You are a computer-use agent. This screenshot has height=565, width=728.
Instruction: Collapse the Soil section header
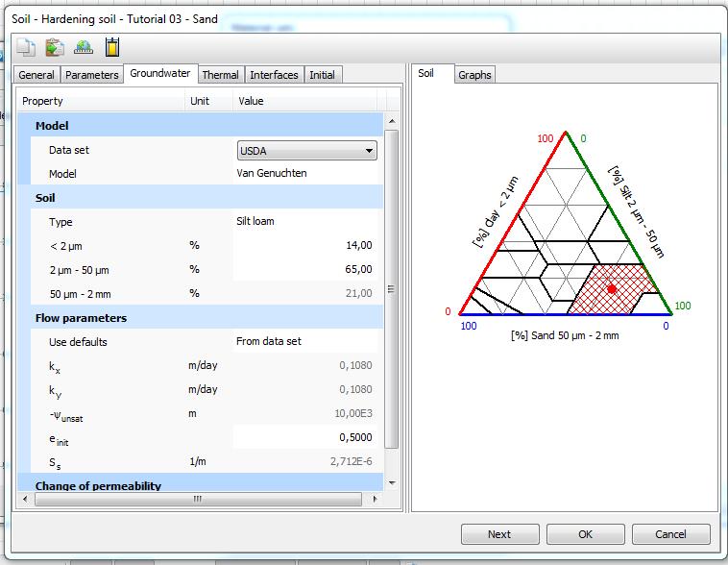point(200,198)
